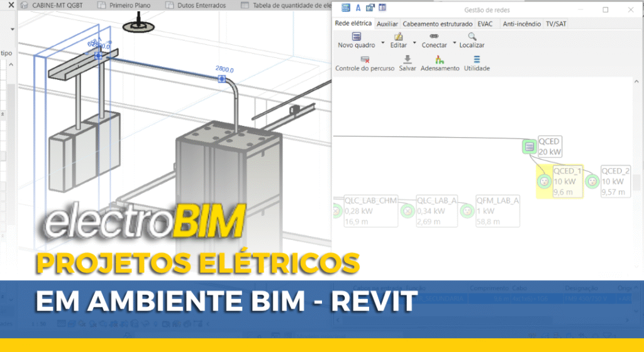The width and height of the screenshot is (644, 352).
Task: Click the Editar label button
Action: click(x=398, y=45)
